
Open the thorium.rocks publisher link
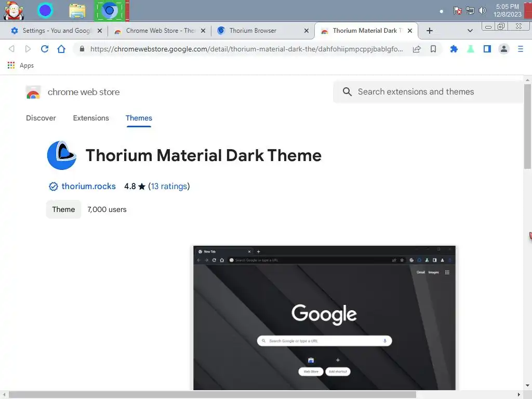[x=88, y=187]
